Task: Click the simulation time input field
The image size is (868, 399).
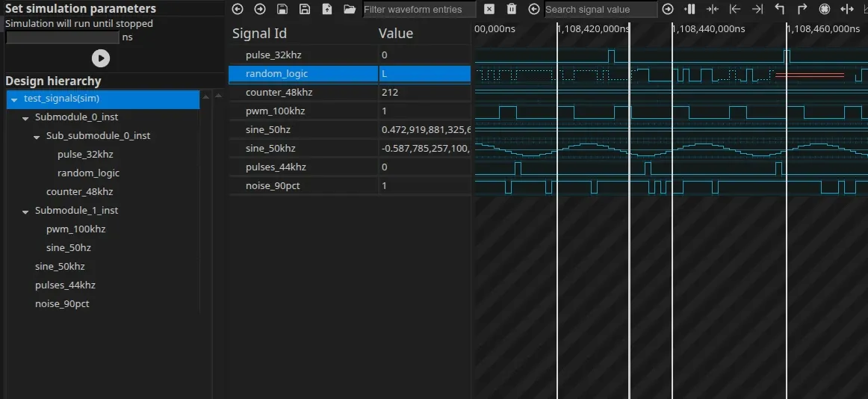Action: point(62,37)
